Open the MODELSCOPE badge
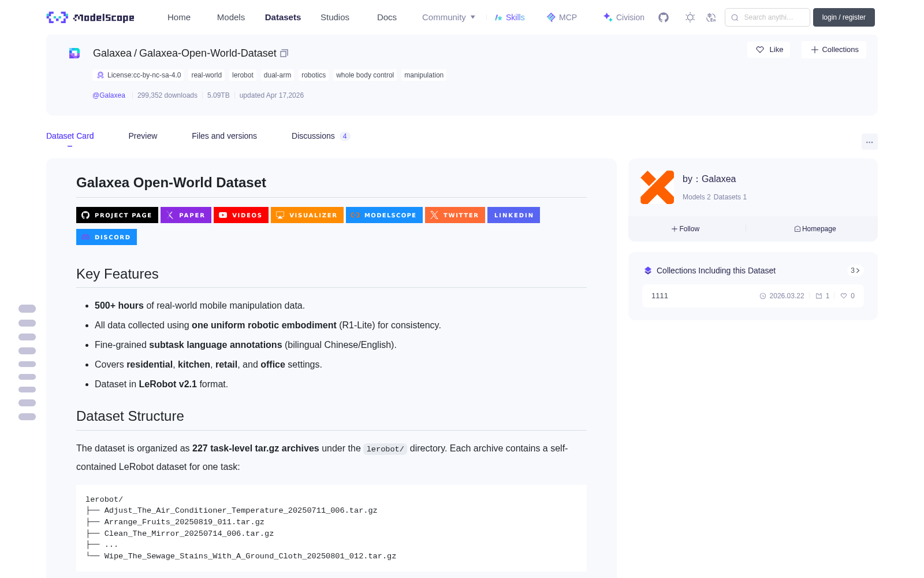The width and height of the screenshot is (924, 578). 384,215
